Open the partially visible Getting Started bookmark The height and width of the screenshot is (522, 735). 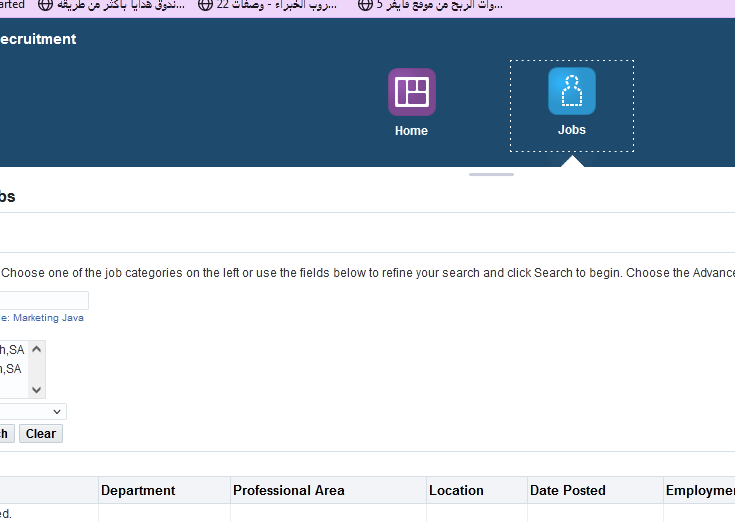click(x=12, y=6)
